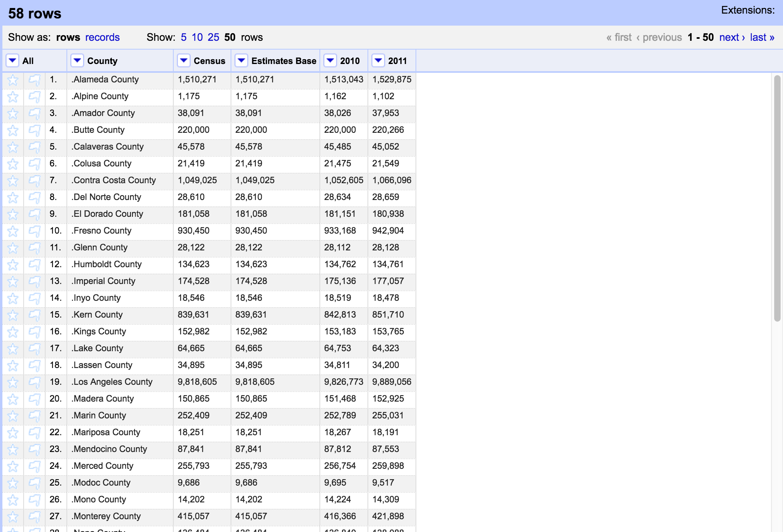
Task: Toggle flag on Imperial County row
Action: coord(34,282)
